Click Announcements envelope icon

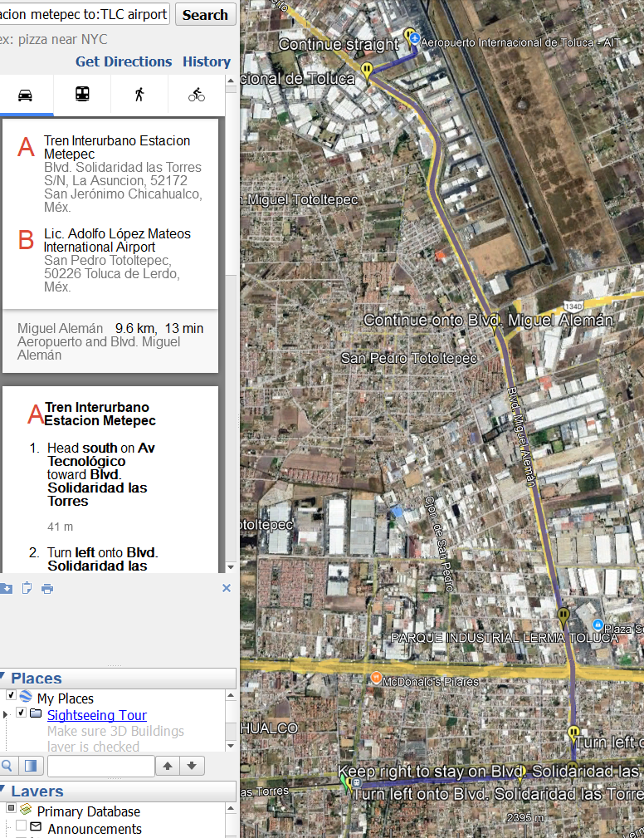coord(36,826)
